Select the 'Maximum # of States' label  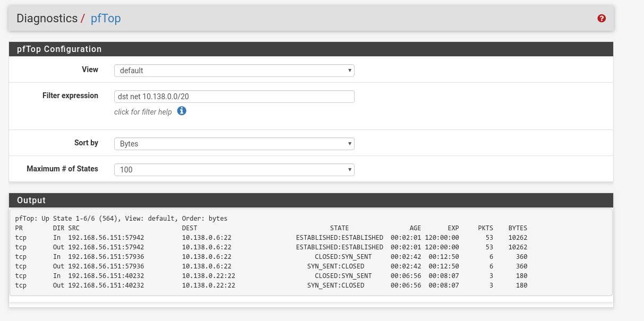click(x=62, y=169)
